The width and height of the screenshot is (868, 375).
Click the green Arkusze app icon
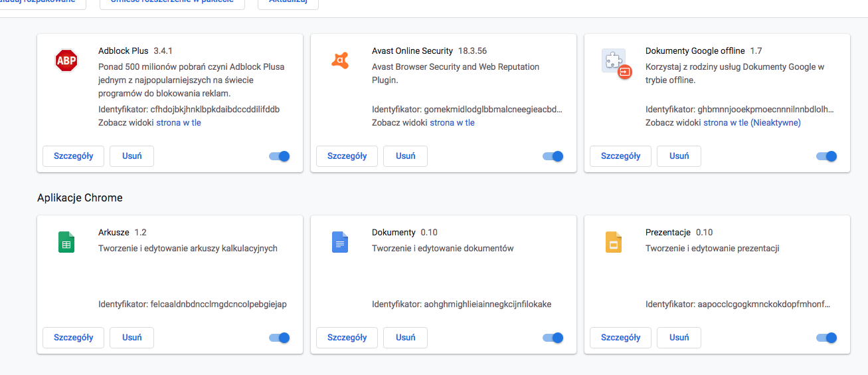[x=66, y=242]
